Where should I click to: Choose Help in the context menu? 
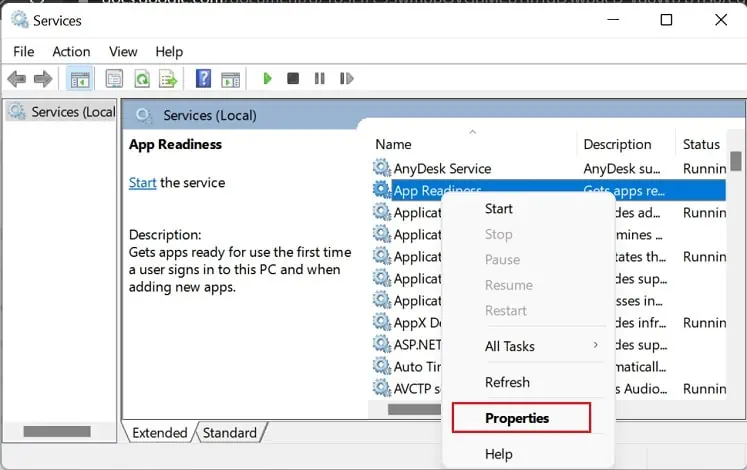(499, 454)
